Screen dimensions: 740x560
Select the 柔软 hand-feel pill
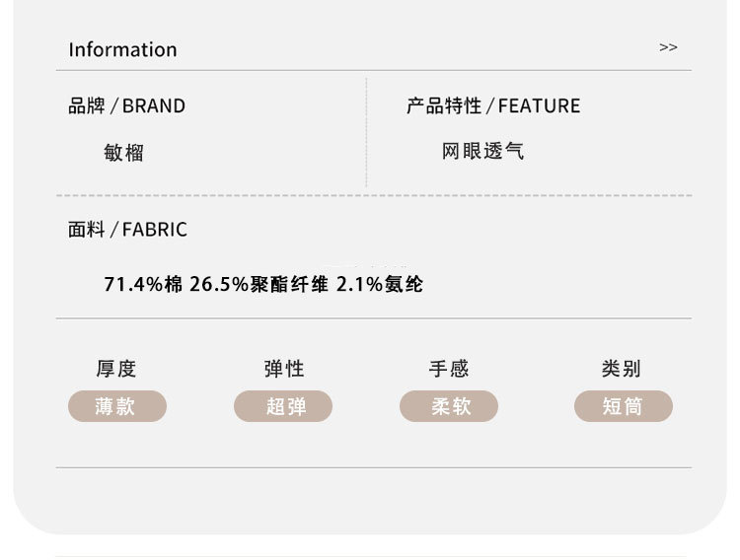[449, 406]
